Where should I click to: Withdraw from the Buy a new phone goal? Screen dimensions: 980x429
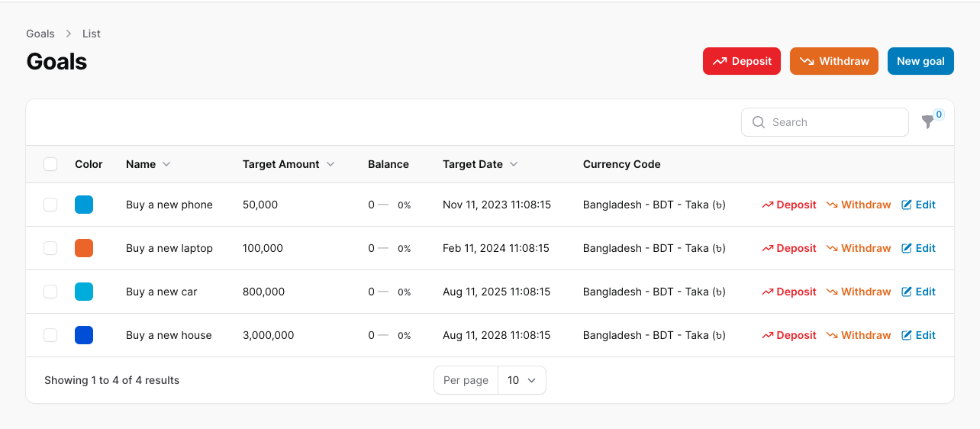coord(859,205)
